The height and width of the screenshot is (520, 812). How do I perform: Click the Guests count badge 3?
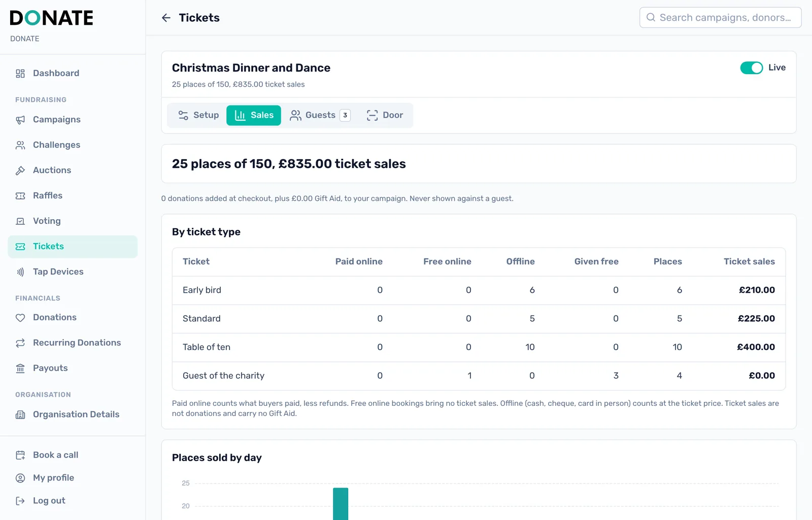pyautogui.click(x=345, y=115)
